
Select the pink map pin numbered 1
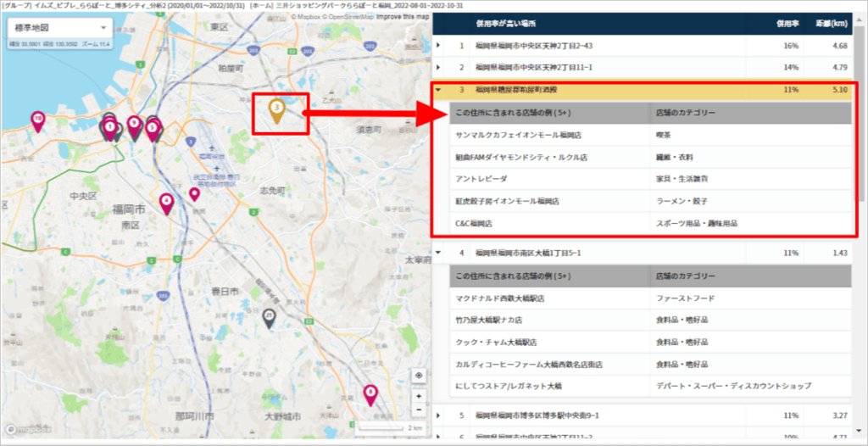click(110, 131)
